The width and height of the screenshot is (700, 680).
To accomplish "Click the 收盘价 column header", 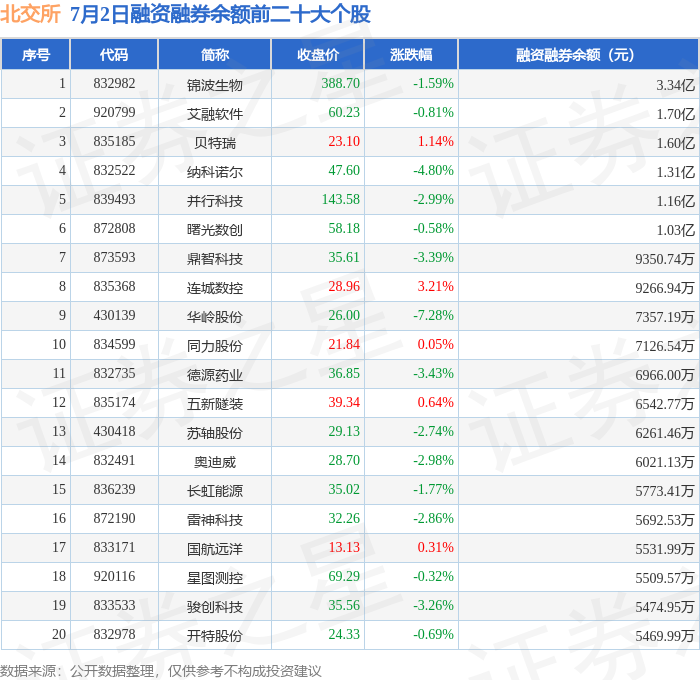I will 318,55.
